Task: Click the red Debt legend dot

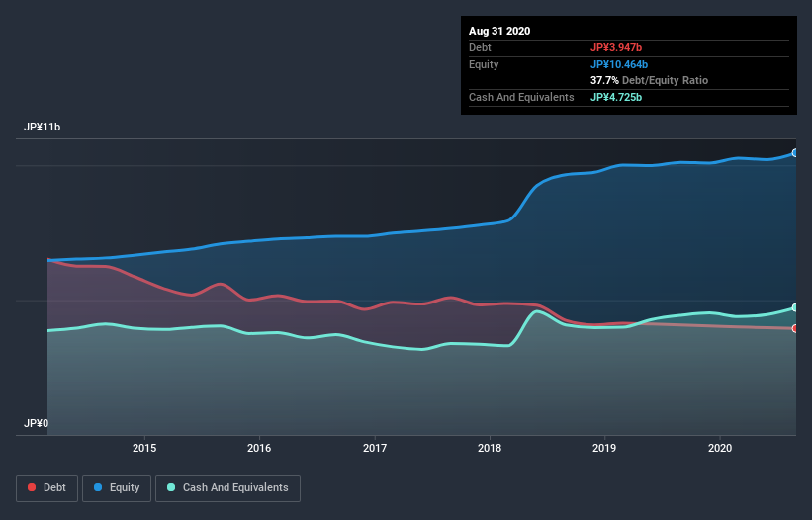Action: click(32, 487)
